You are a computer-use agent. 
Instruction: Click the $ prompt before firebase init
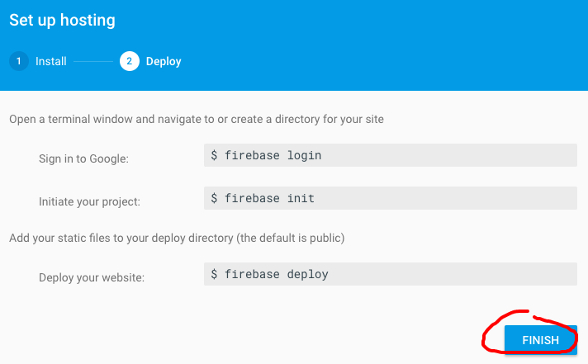215,198
